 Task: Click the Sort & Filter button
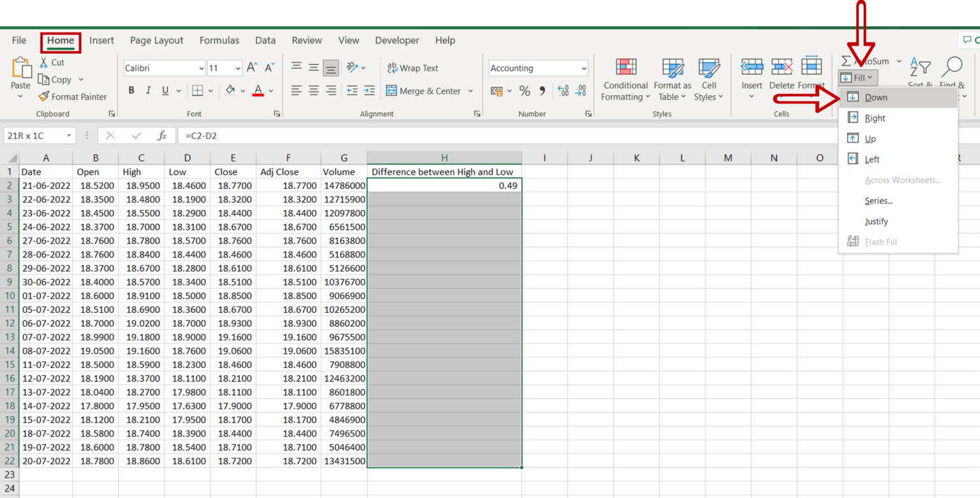click(920, 72)
